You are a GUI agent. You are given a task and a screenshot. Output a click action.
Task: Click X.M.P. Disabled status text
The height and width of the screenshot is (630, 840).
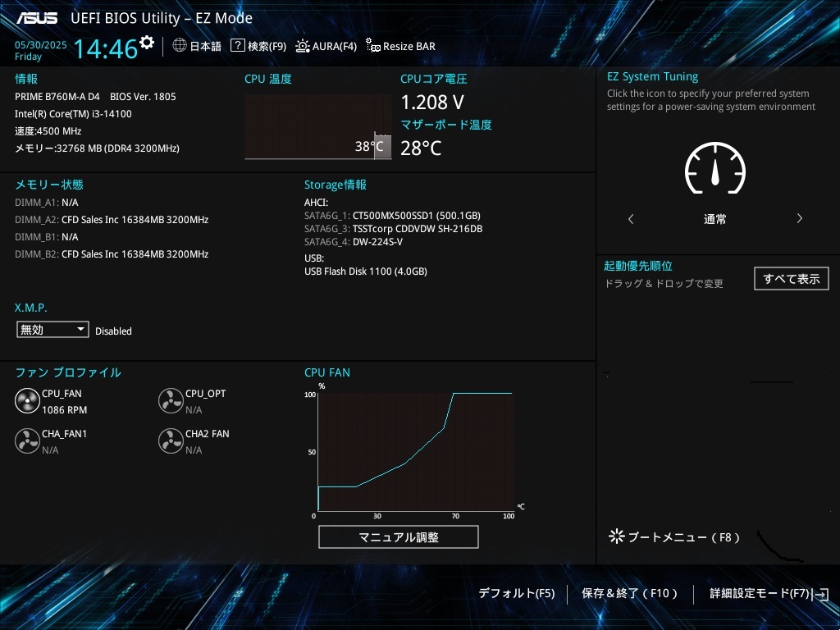pos(113,331)
